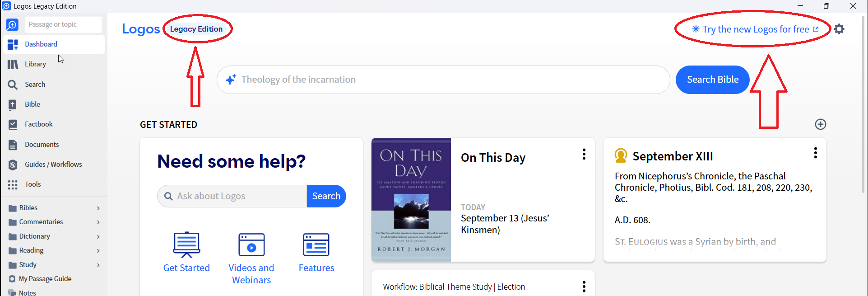This screenshot has height=296, width=868.
Task: Open Tools label in sidebar
Action: 33,184
